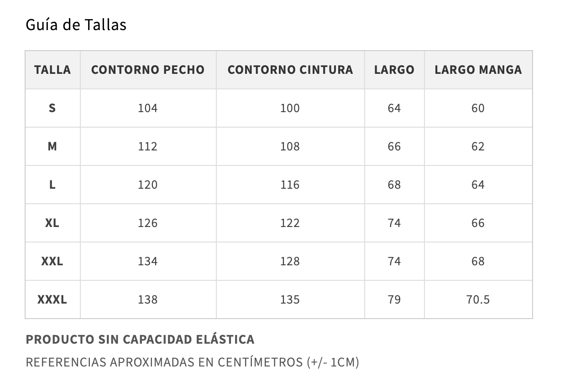Select the size L row label
The width and height of the screenshot is (565, 392).
(x=52, y=185)
